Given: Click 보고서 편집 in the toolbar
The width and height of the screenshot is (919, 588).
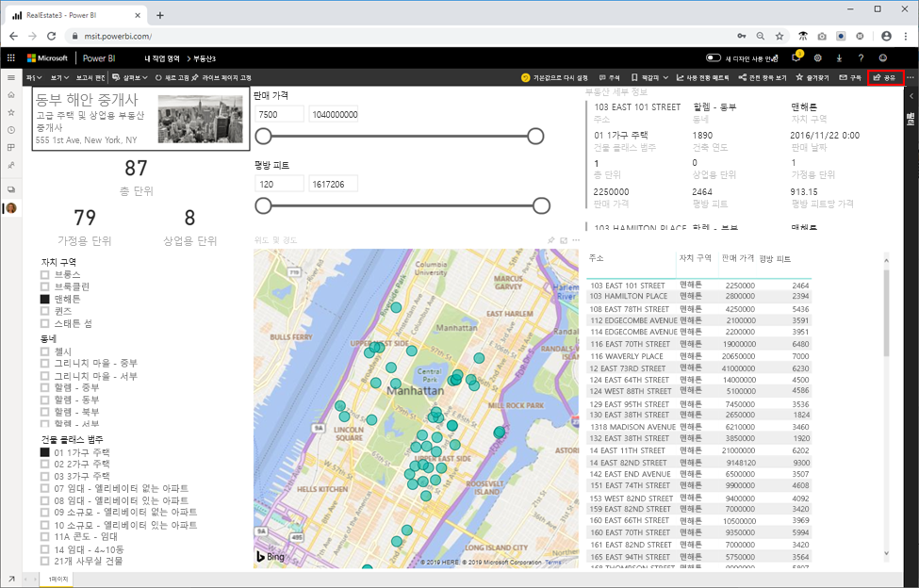Looking at the screenshot, I should pyautogui.click(x=89, y=77).
